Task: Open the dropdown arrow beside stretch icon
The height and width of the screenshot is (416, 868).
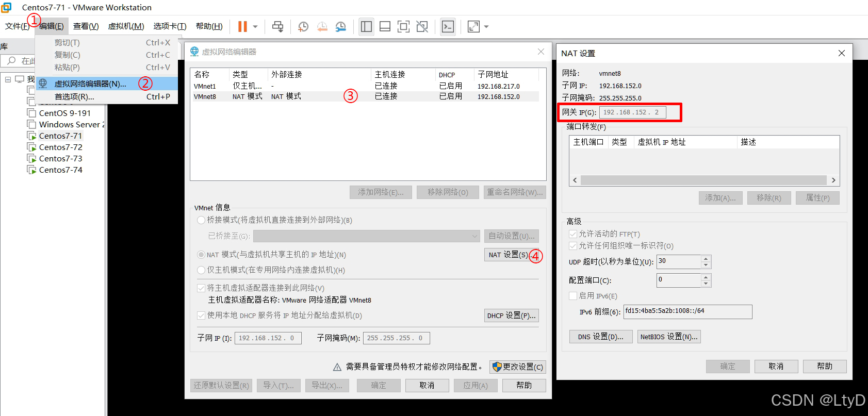Action: [x=486, y=27]
